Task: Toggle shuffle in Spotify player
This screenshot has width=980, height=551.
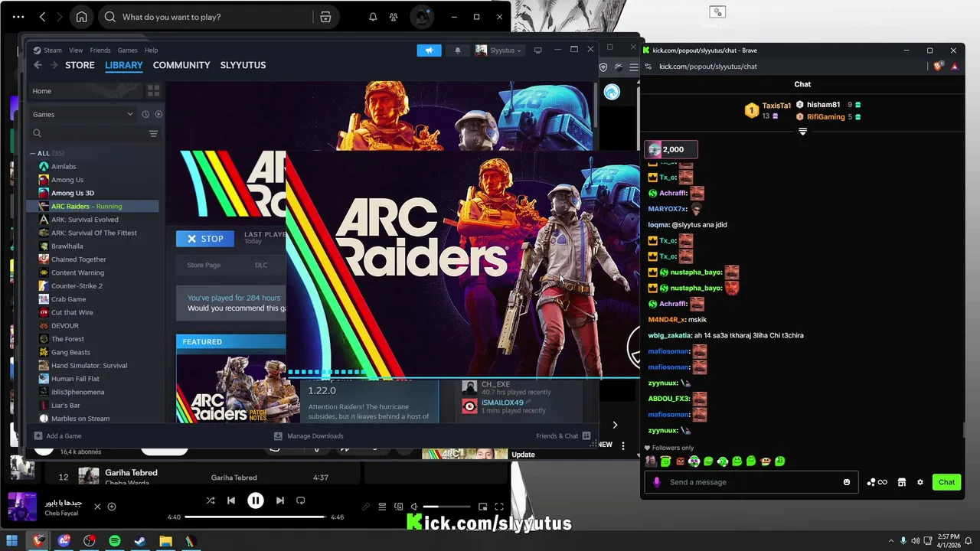Action: 211,500
